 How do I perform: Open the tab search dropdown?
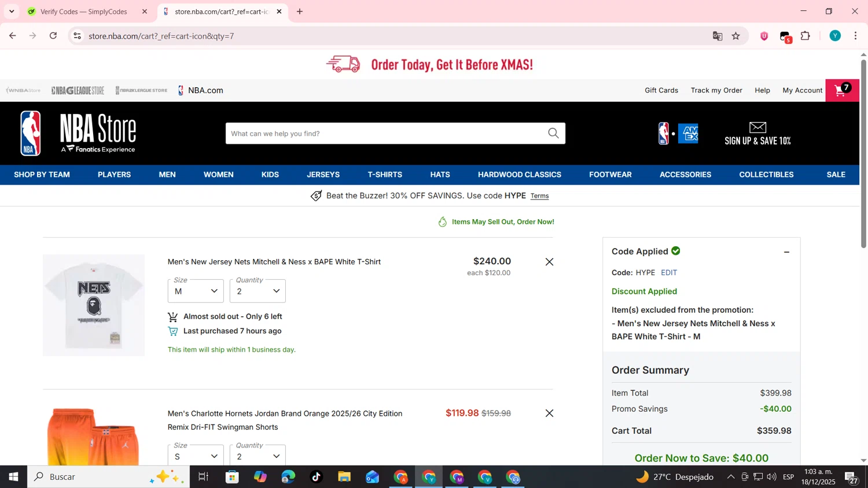click(12, 12)
